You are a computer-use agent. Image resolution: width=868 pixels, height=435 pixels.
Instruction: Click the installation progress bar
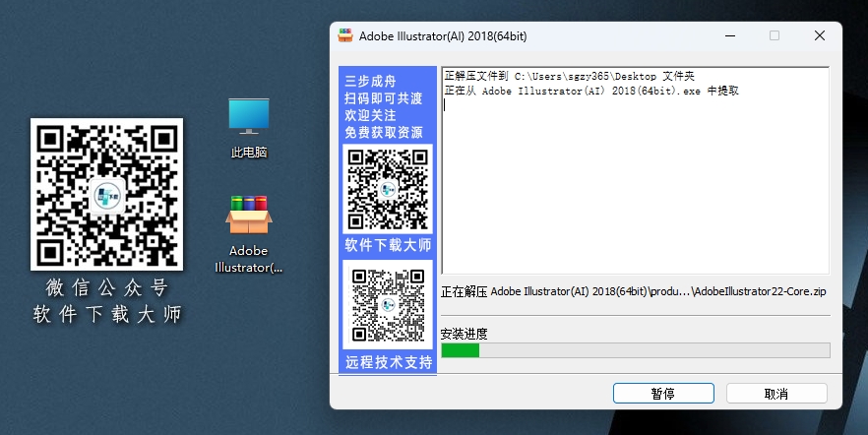636,350
